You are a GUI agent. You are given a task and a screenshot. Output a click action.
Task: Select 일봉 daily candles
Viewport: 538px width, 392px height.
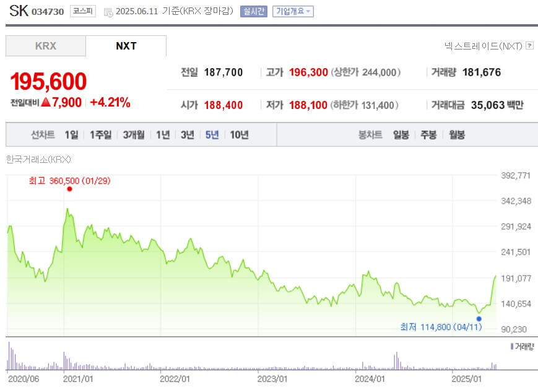(x=401, y=134)
